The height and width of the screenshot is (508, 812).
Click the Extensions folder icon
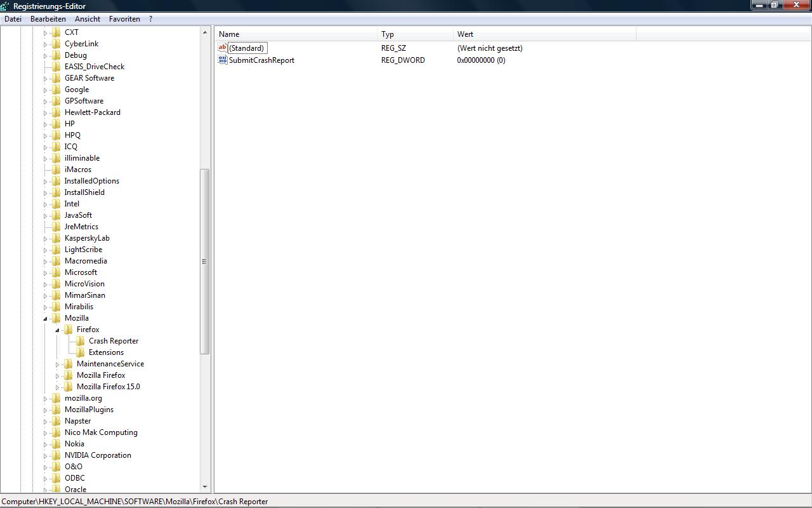(x=81, y=352)
